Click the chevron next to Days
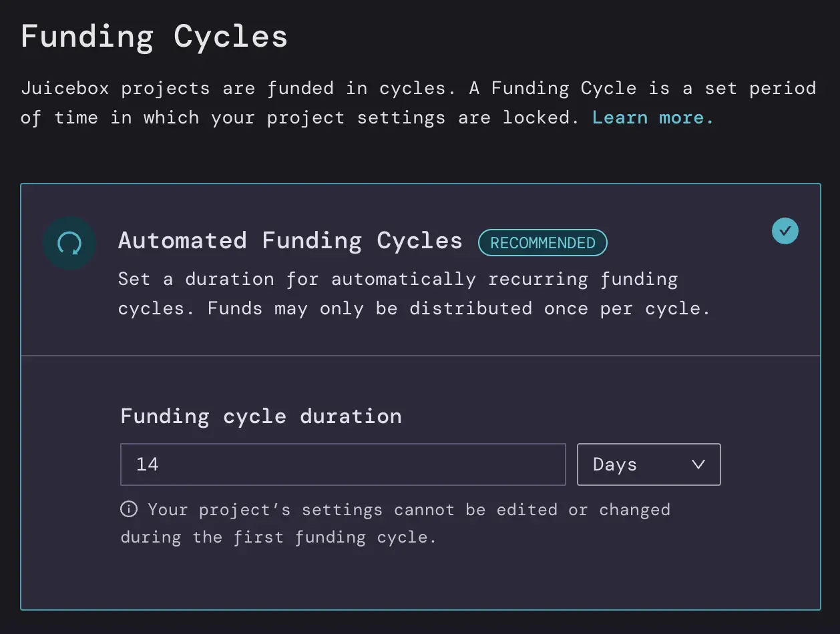Viewport: 840px width, 634px height. pyautogui.click(x=698, y=464)
